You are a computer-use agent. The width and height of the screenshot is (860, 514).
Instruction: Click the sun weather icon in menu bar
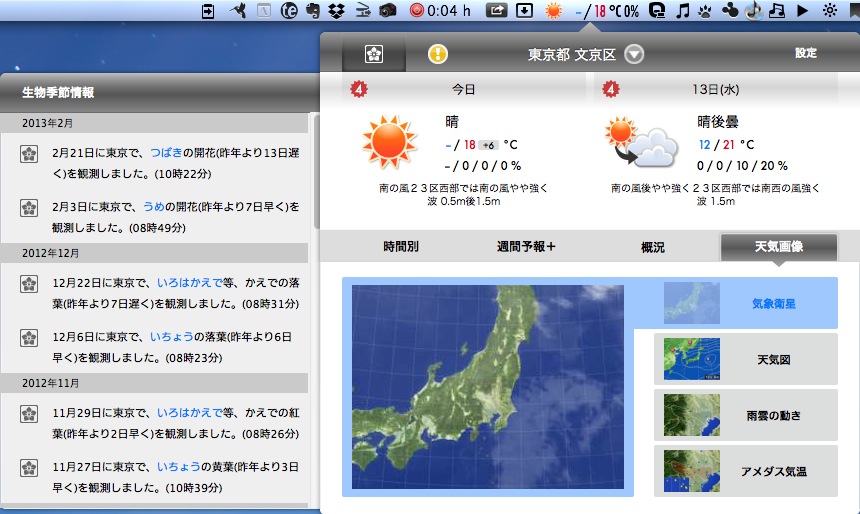[x=553, y=11]
